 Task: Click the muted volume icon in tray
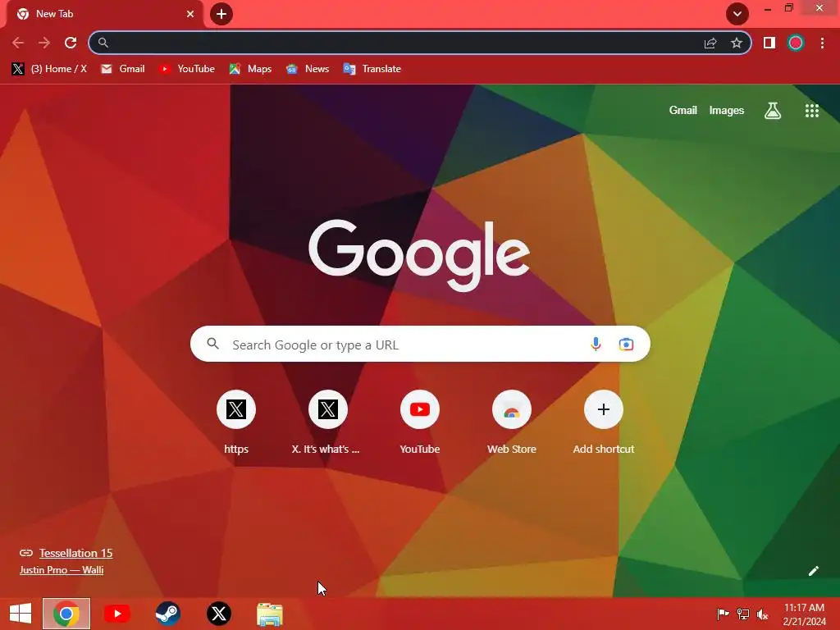coord(762,614)
